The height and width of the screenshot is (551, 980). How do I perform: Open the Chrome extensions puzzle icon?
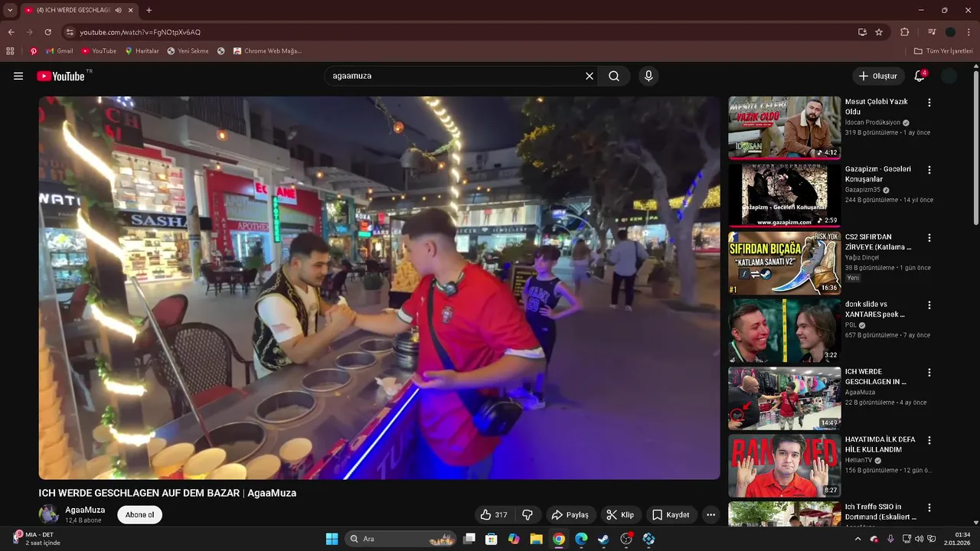(904, 32)
